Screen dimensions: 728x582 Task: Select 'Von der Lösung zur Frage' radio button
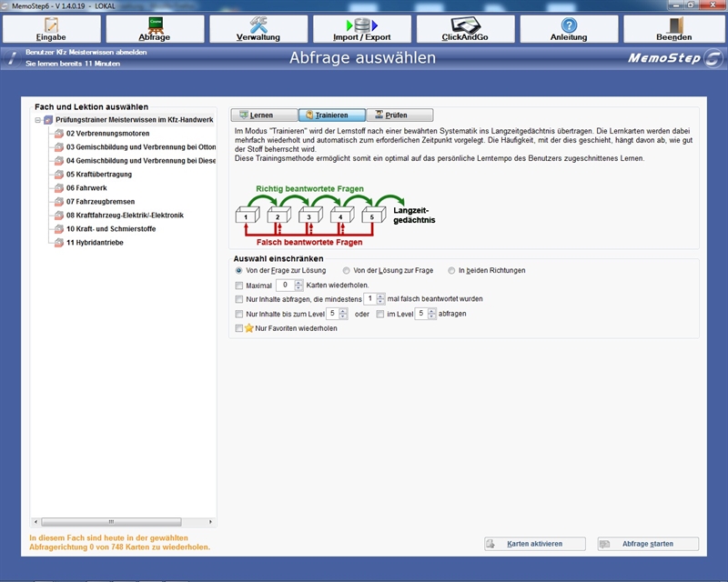(x=347, y=271)
